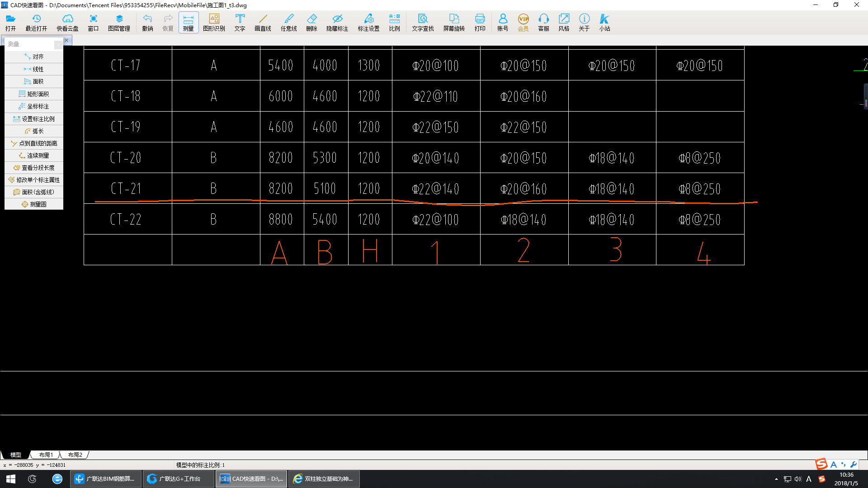The width and height of the screenshot is (868, 488).
Task: Choose 设置标注比例 option
Action: point(34,119)
